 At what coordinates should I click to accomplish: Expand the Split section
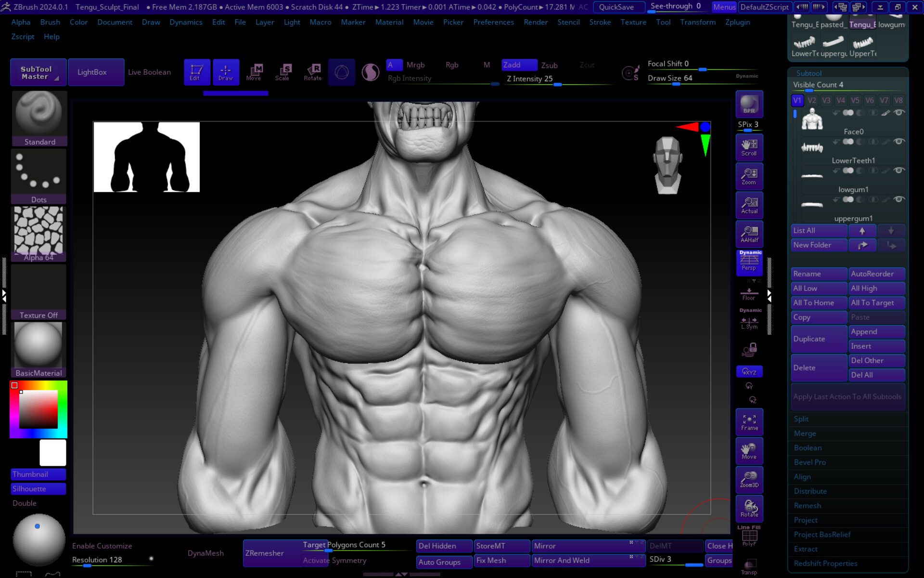pyautogui.click(x=801, y=419)
